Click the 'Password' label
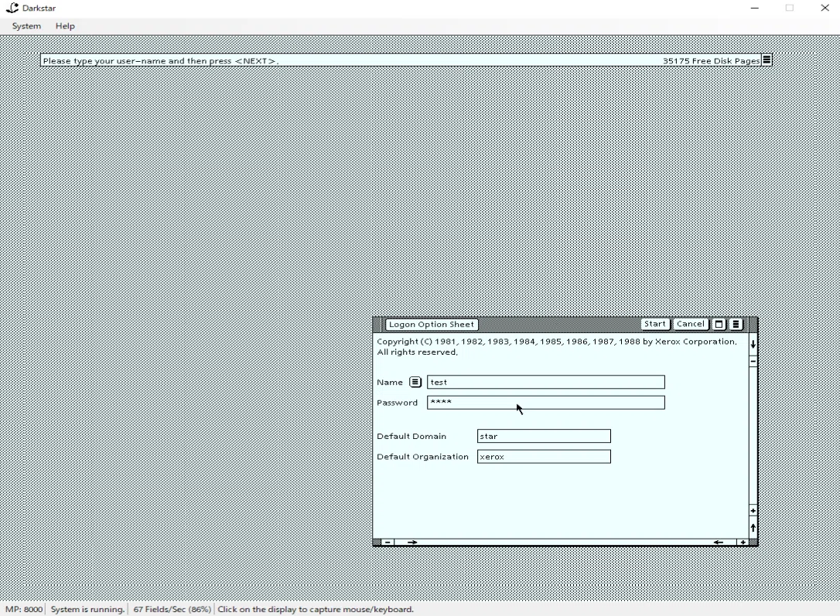 click(397, 403)
